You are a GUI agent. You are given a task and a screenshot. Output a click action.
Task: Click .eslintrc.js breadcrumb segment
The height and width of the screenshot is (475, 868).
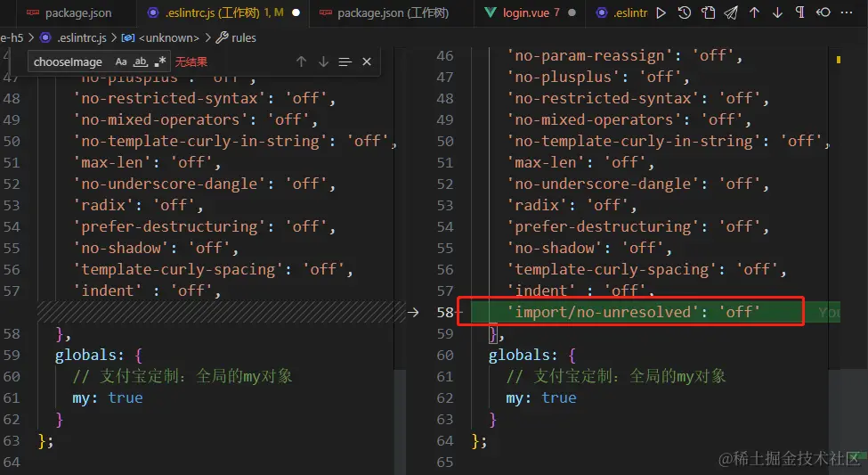[81, 37]
